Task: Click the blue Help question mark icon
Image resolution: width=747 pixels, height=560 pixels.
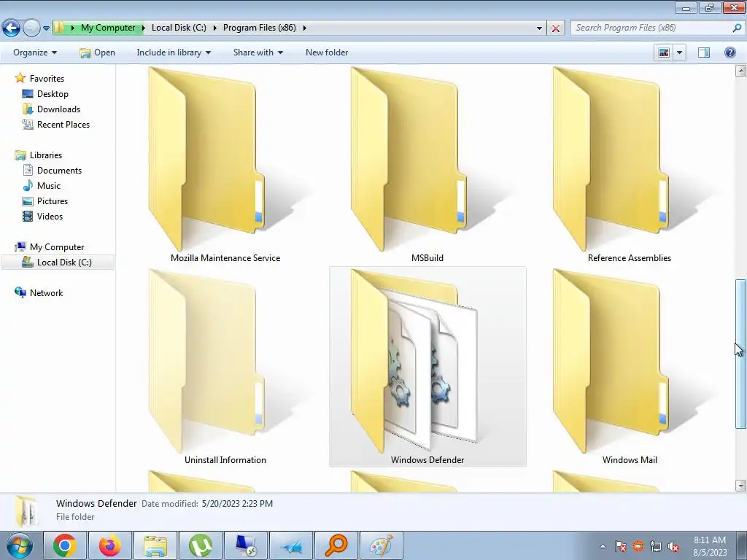Action: [x=729, y=52]
